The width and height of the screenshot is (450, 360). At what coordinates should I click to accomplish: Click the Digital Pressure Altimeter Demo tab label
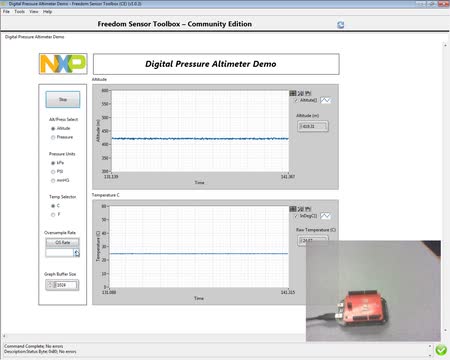35,37
